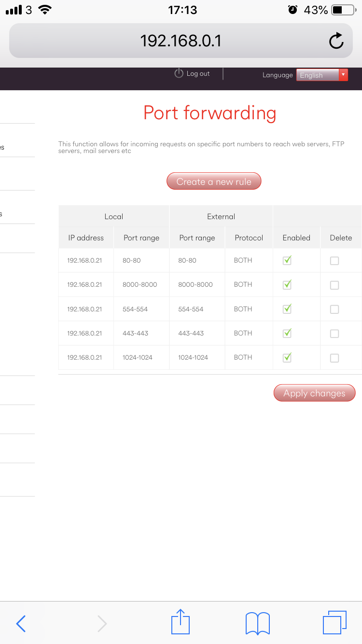This screenshot has width=362, height=644.
Task: Uncheck Enabled for the 8000-8000 rule
Action: pos(287,285)
